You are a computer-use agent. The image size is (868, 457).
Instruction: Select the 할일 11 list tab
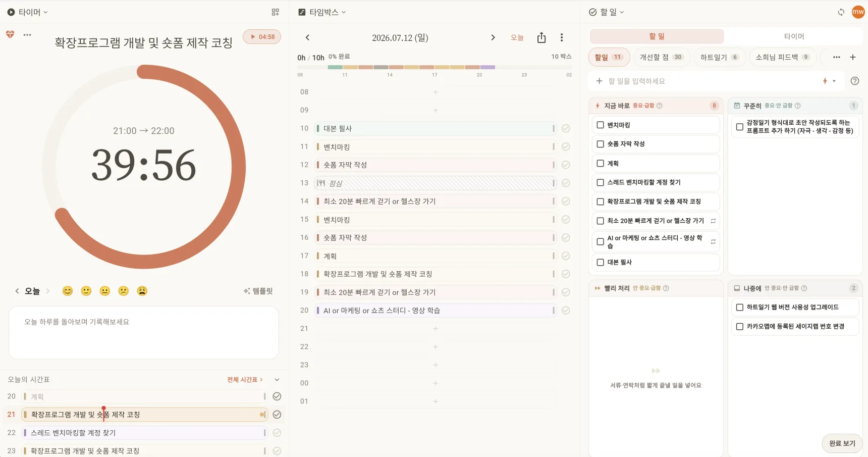point(609,57)
